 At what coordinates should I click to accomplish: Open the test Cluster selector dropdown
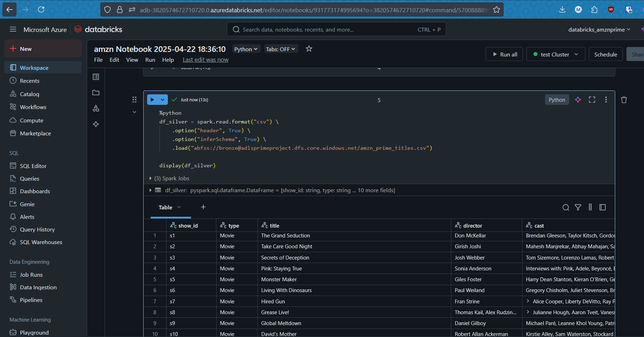pyautogui.click(x=556, y=54)
